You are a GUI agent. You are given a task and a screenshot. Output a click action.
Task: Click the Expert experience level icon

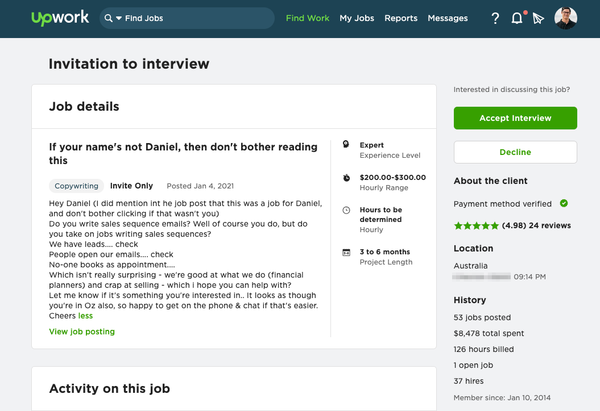click(x=346, y=144)
